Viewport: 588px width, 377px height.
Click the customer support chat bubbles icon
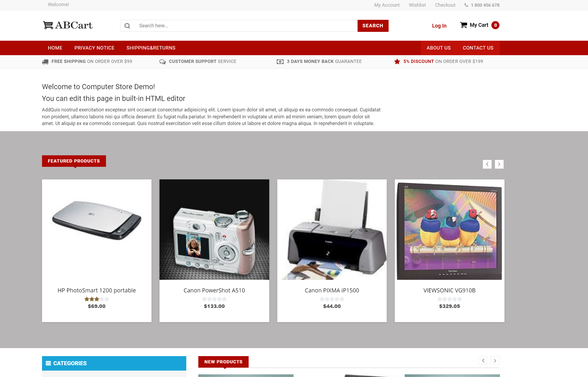(162, 62)
